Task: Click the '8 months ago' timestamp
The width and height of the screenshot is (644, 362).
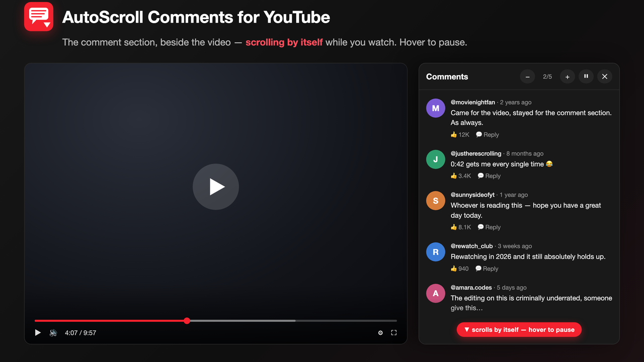Action: point(525,154)
